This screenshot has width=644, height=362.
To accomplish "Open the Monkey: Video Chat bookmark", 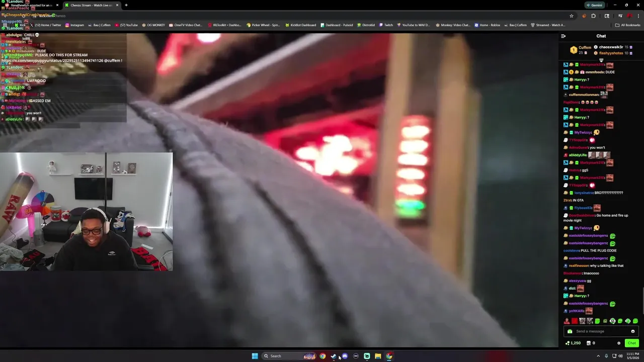I will 453,25.
